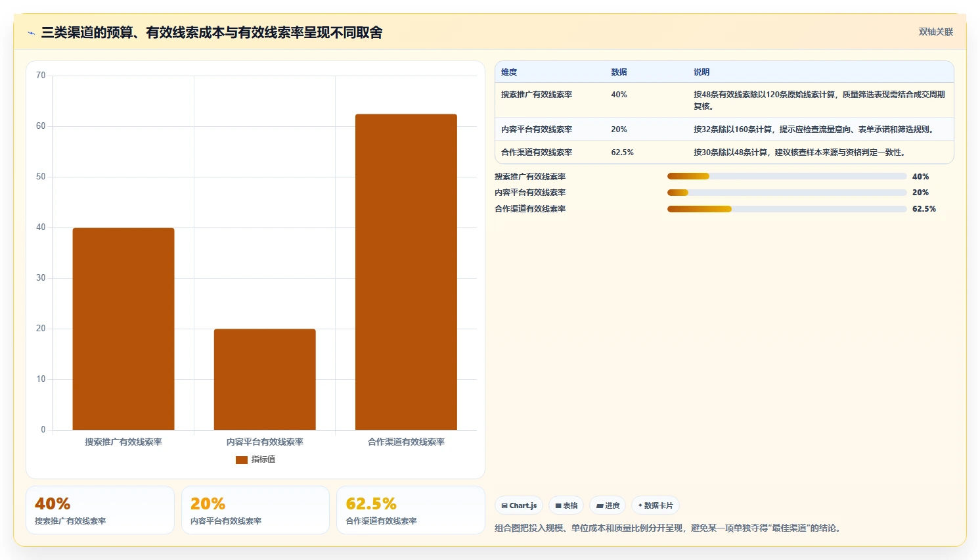The image size is (980, 560).
Task: Click the y-axis tick 10
Action: (x=41, y=379)
